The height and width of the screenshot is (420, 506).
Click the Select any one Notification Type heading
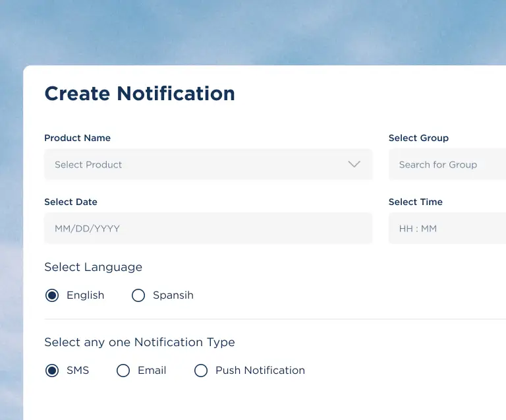coord(139,342)
